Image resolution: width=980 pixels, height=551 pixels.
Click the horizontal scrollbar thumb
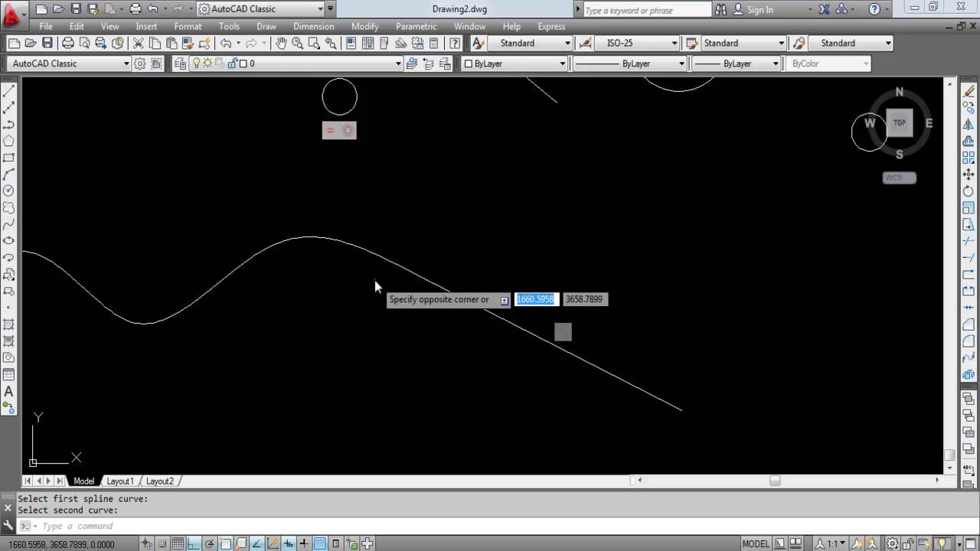tap(775, 481)
